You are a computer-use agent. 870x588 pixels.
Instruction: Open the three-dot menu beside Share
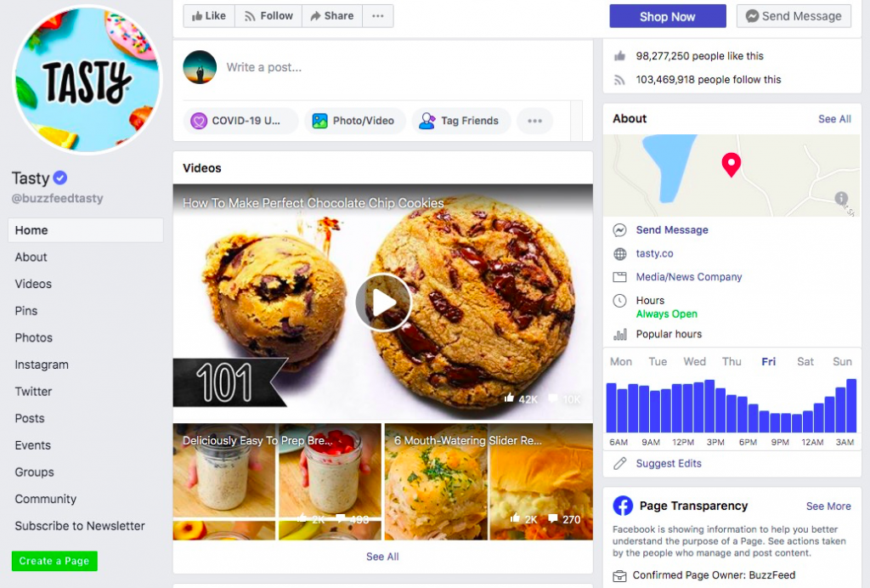378,16
